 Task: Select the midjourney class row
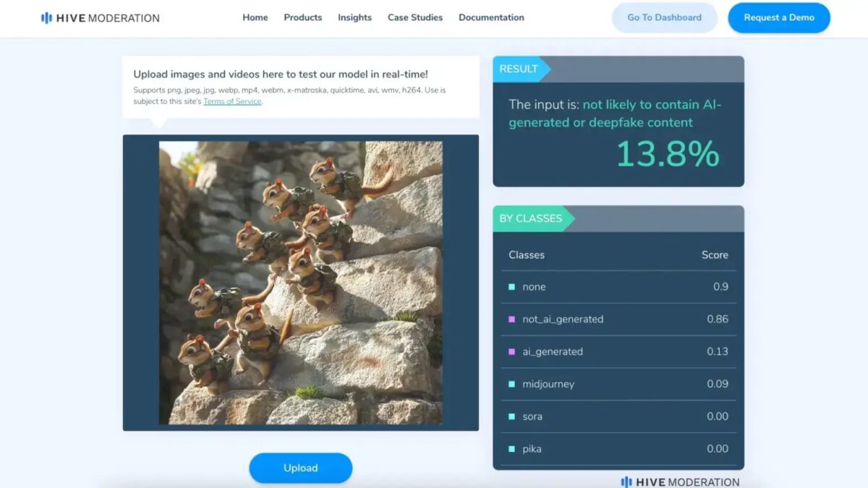(618, 384)
